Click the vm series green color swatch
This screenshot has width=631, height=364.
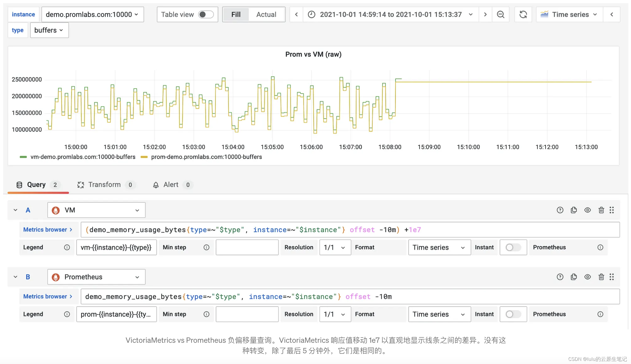pos(23,157)
